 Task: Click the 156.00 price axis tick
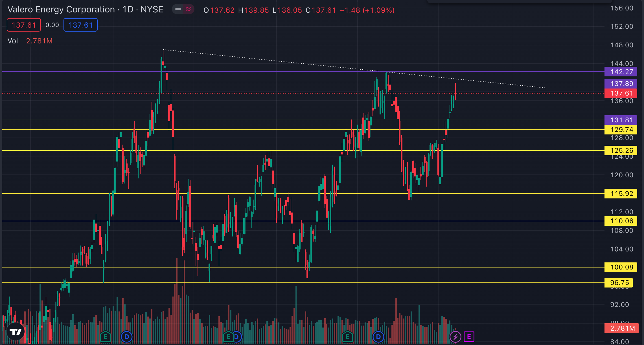tap(622, 8)
